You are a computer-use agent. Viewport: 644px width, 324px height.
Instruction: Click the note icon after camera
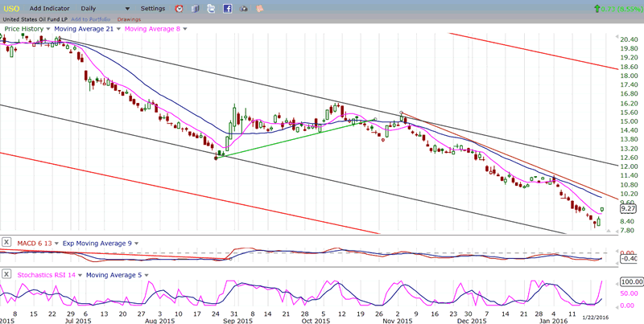(261, 8)
